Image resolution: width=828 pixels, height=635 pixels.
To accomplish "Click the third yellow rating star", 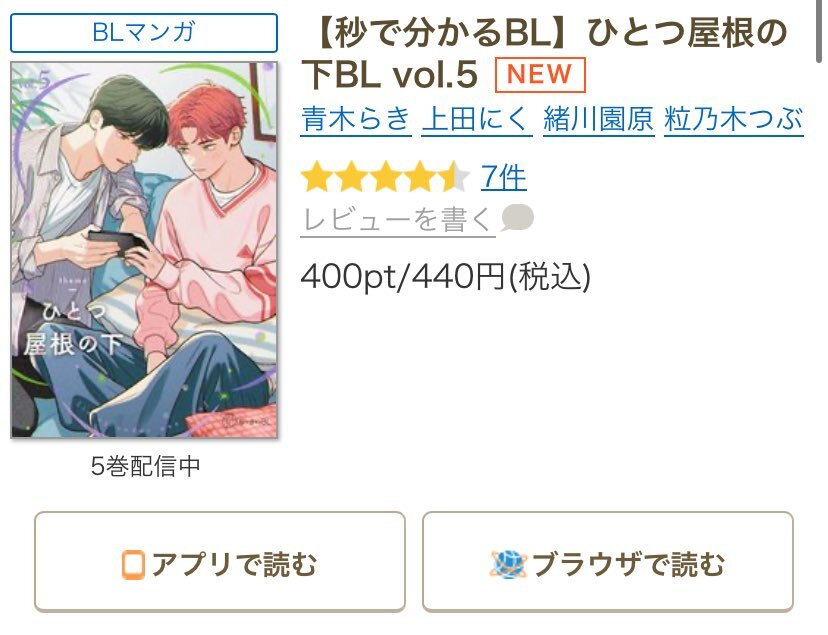I will [x=385, y=177].
